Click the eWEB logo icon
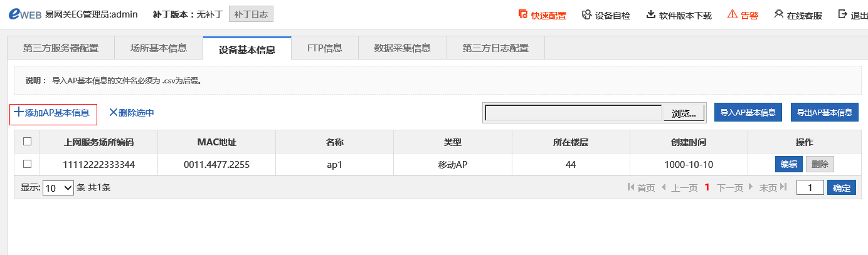 coord(24,14)
